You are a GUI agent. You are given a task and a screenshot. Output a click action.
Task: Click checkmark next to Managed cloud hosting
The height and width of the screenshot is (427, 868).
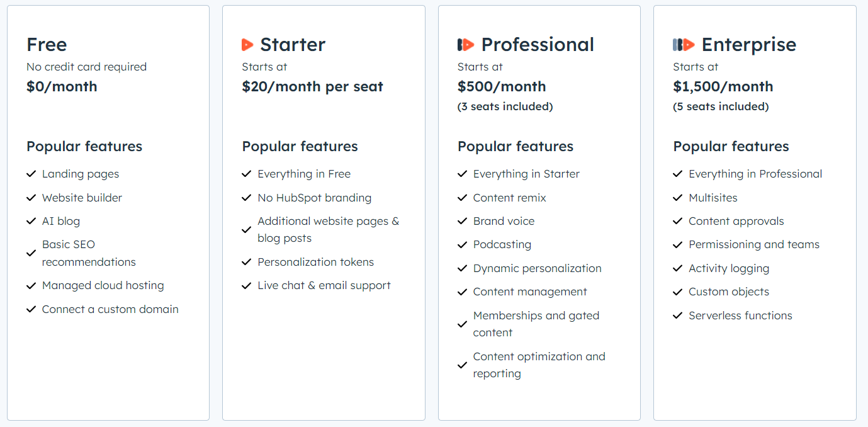click(x=31, y=286)
